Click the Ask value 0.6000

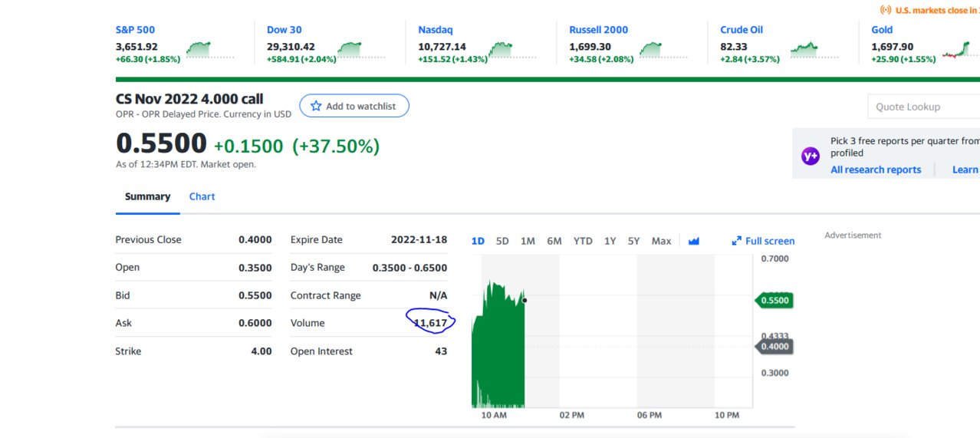coord(255,323)
